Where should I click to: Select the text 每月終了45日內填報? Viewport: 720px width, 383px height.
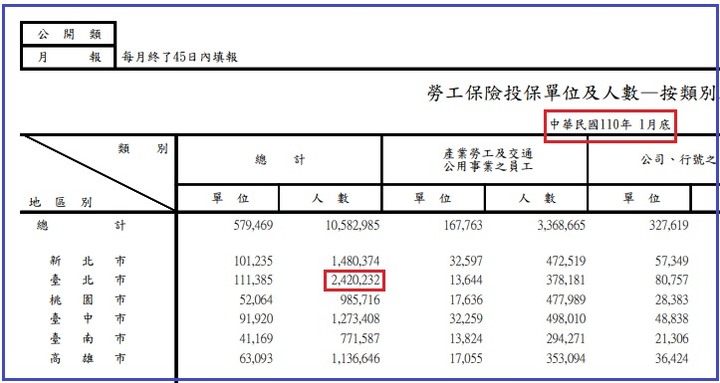[x=180, y=57]
